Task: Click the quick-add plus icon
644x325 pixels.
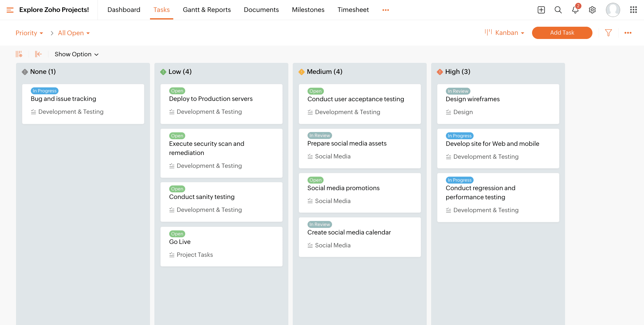Action: [x=541, y=10]
